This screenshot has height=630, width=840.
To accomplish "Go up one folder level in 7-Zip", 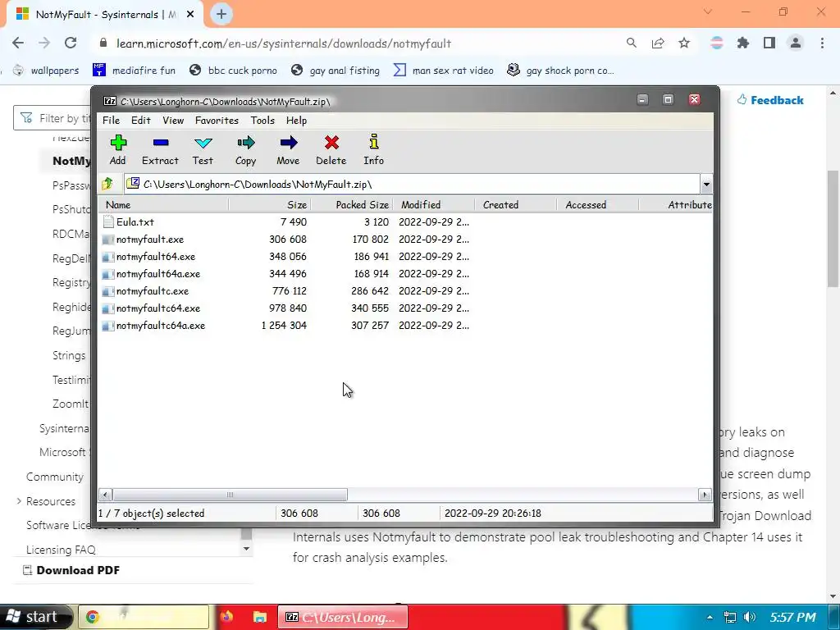I will (x=107, y=185).
